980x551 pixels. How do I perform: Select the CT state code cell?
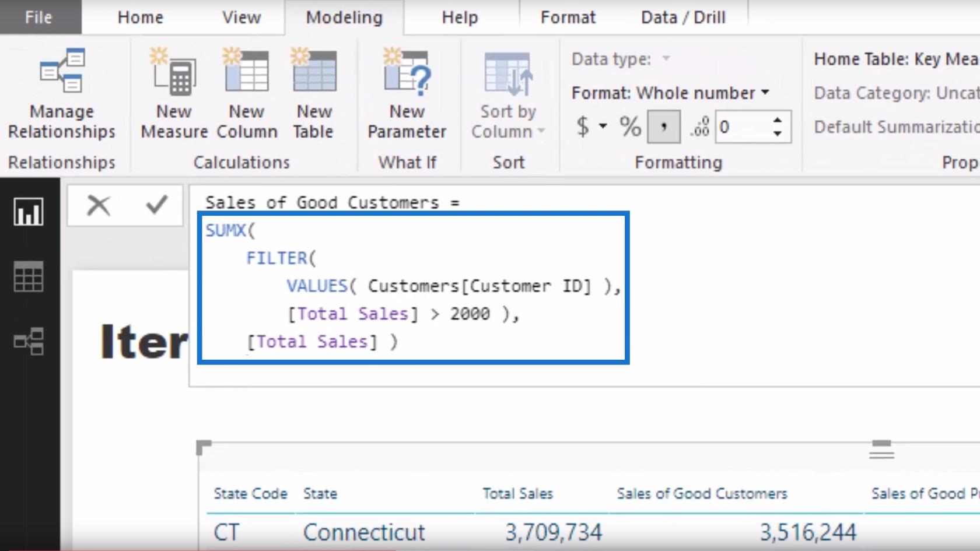tap(226, 532)
